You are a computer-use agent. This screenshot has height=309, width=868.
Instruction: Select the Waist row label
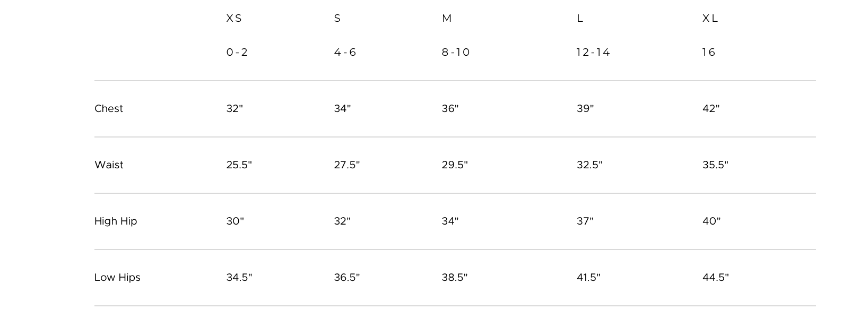pos(109,165)
